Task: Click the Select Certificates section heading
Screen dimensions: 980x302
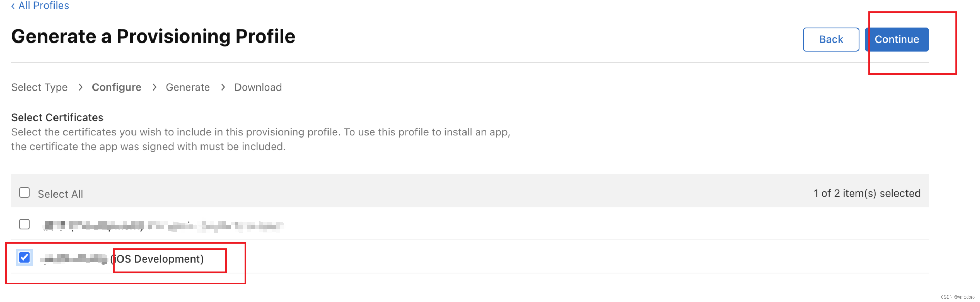Action: tap(57, 117)
